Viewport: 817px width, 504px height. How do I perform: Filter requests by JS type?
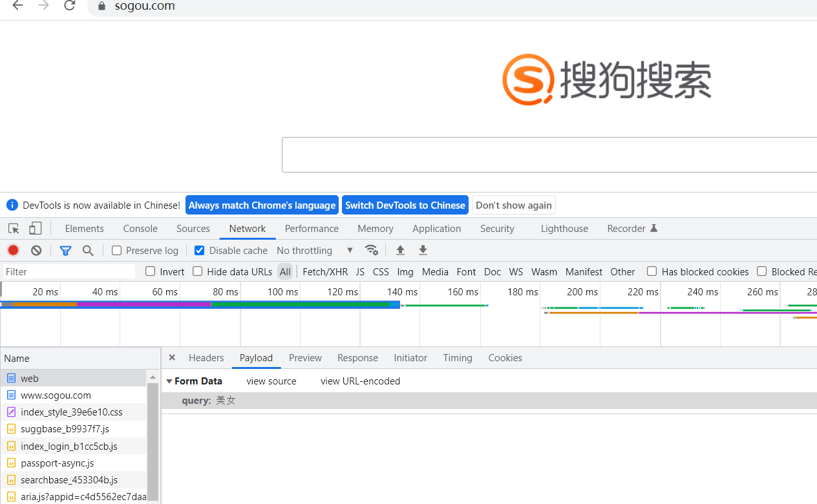coord(360,272)
